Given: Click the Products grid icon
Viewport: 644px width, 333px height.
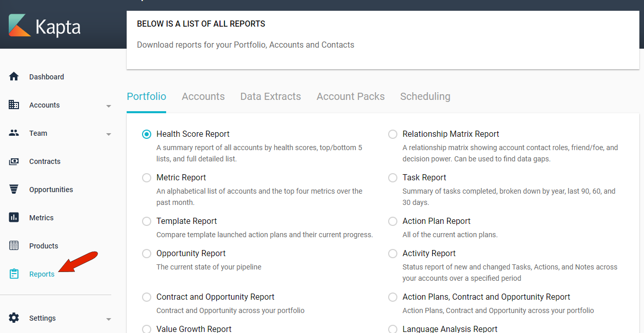Looking at the screenshot, I should [x=14, y=246].
